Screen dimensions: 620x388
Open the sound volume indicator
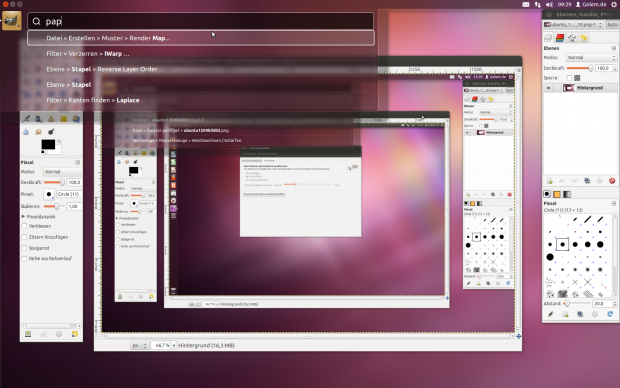point(550,4)
